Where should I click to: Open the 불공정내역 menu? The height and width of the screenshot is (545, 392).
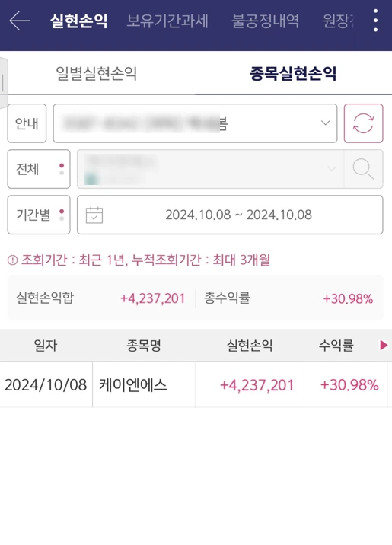click(x=266, y=21)
